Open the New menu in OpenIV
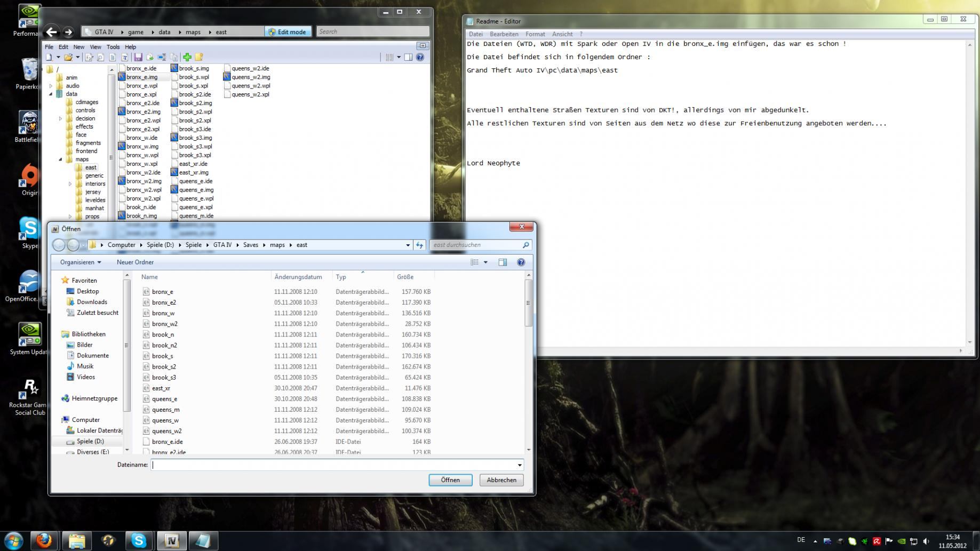This screenshot has height=551, width=980. [x=78, y=47]
